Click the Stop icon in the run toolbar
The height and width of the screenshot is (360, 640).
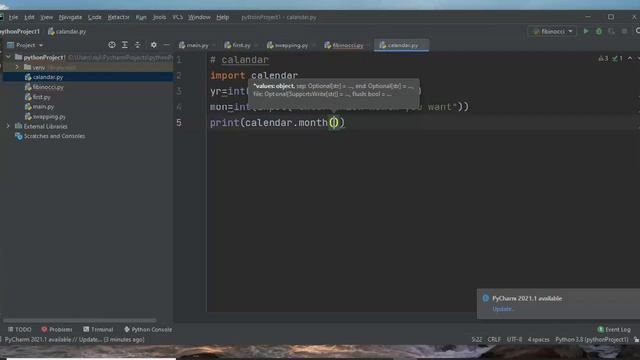pos(624,31)
